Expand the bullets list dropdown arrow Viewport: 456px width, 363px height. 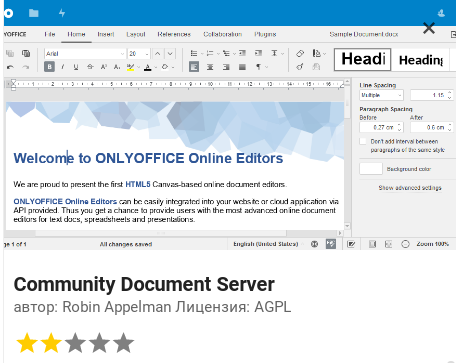[x=202, y=54]
